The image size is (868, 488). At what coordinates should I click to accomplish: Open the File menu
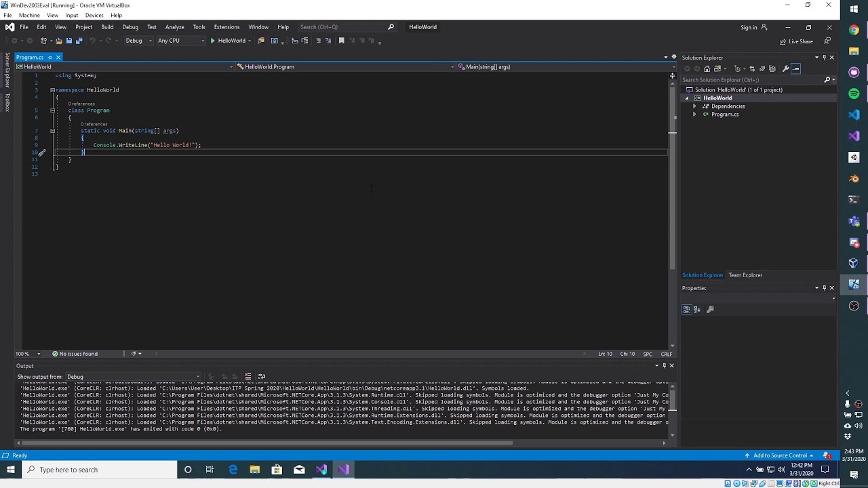(24, 27)
